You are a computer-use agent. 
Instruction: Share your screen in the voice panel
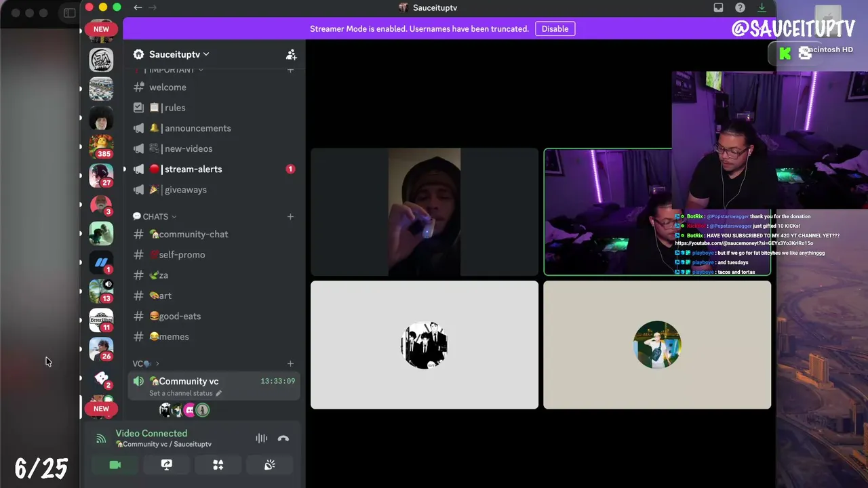[167, 464]
